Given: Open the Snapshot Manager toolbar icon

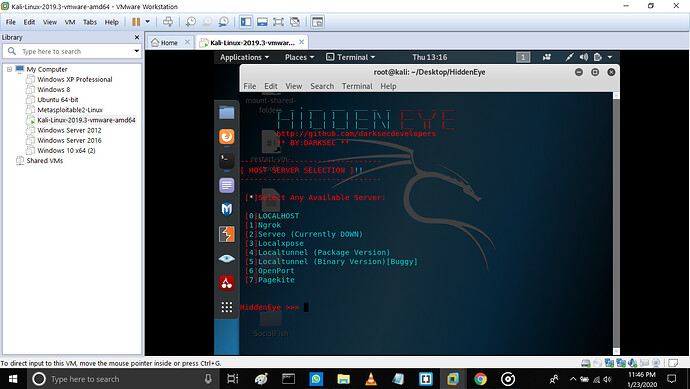Looking at the screenshot, I should [224, 22].
